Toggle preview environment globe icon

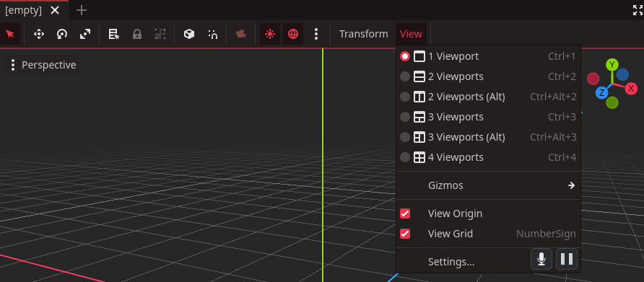[293, 34]
